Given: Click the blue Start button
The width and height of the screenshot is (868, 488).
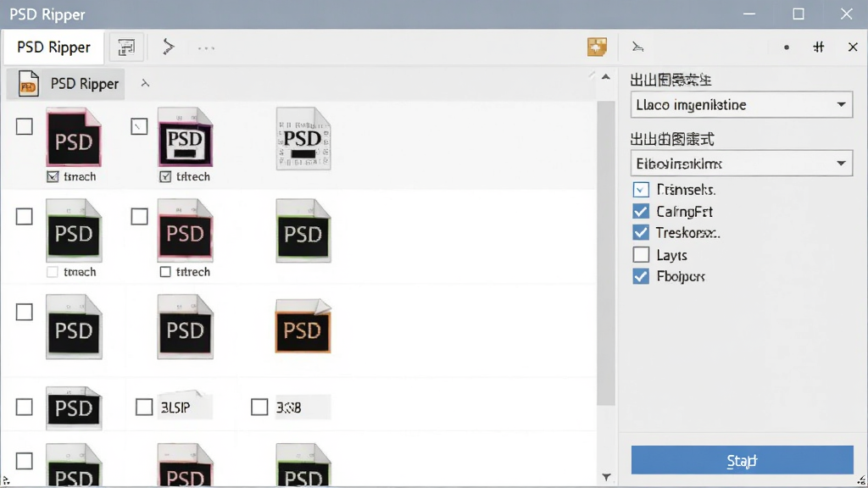Looking at the screenshot, I should [742, 460].
